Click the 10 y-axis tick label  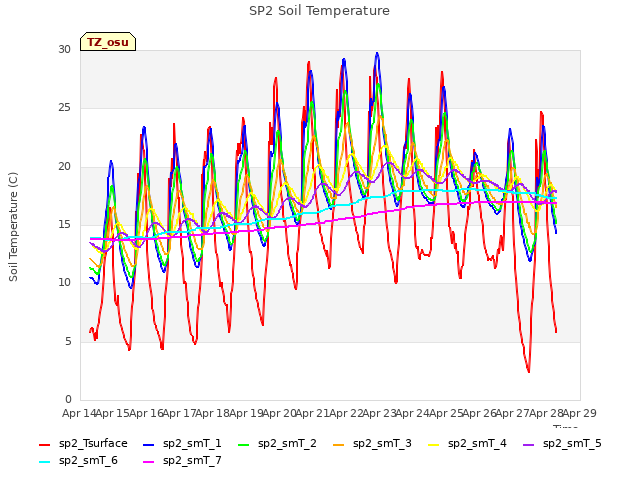tap(64, 282)
